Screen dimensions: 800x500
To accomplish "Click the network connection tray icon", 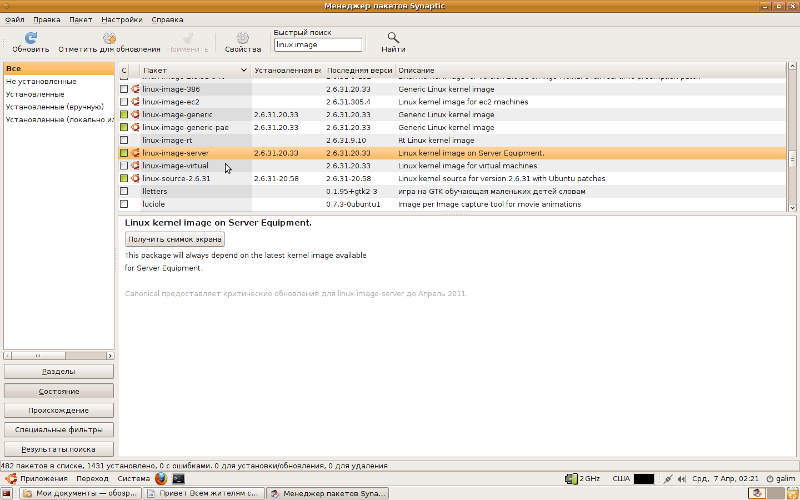I will click(x=668, y=479).
